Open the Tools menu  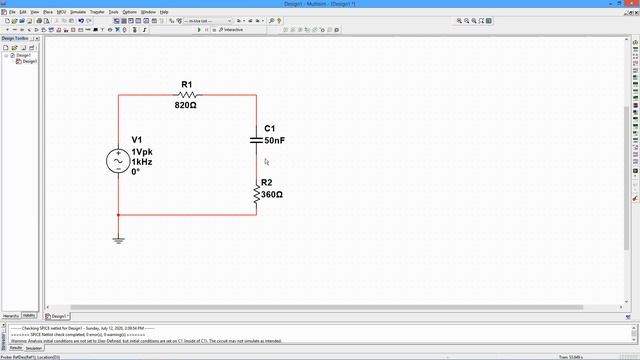113,12
